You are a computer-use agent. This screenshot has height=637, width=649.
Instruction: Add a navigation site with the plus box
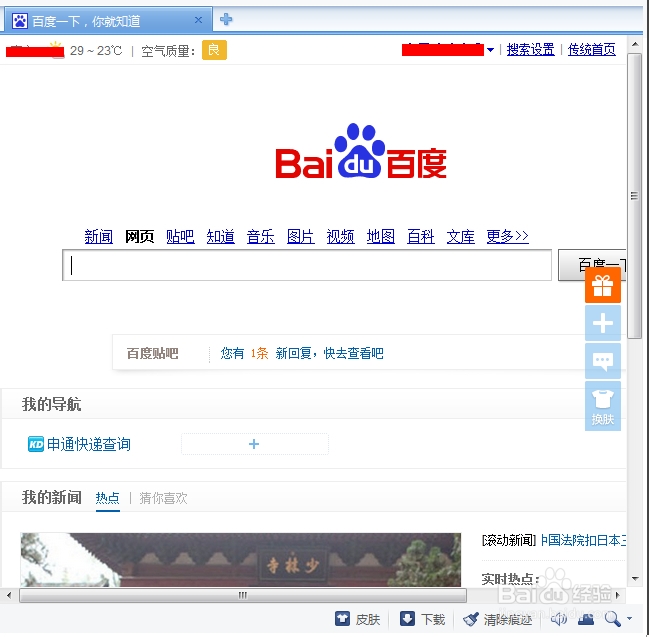(255, 444)
